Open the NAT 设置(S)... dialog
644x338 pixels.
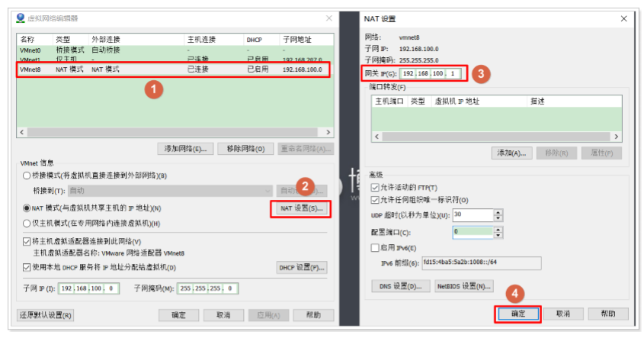point(301,208)
